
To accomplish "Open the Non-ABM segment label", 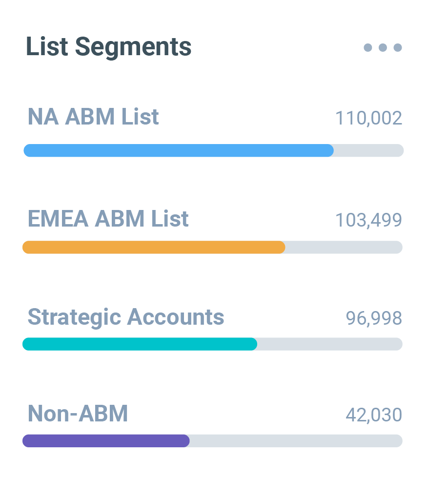I will click(x=78, y=414).
